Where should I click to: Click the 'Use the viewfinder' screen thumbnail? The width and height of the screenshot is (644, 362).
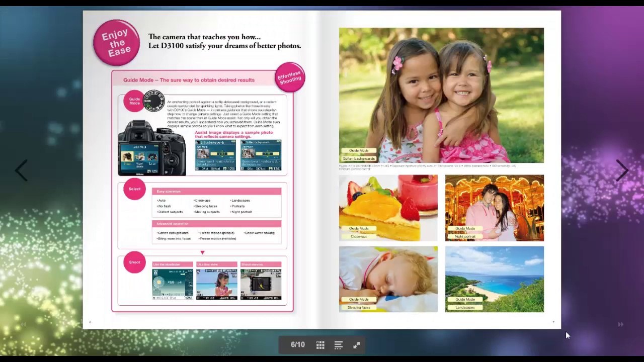(173, 285)
